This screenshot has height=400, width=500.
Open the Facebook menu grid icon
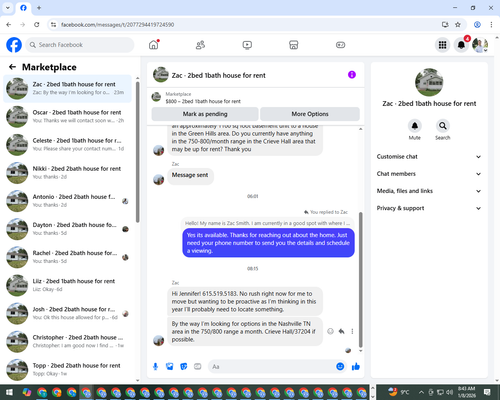point(442,45)
